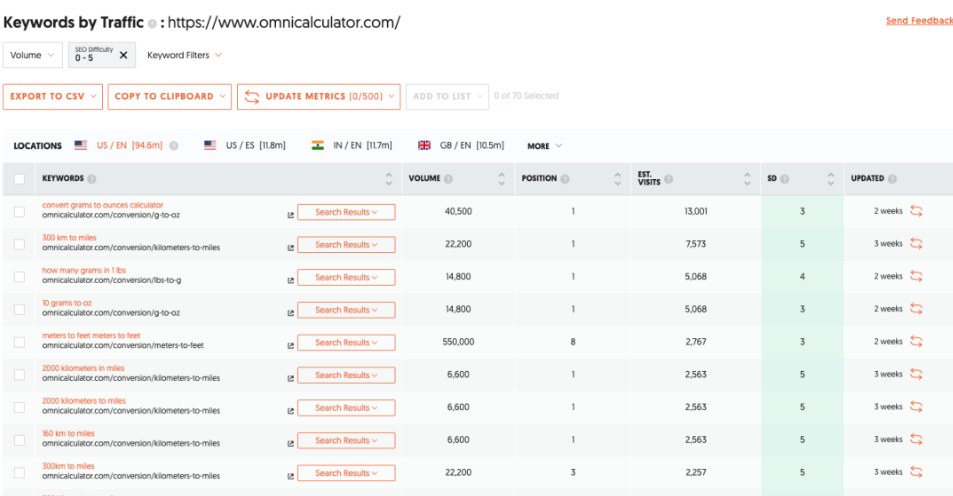Open keyword link '300 km to miles'

coord(69,238)
